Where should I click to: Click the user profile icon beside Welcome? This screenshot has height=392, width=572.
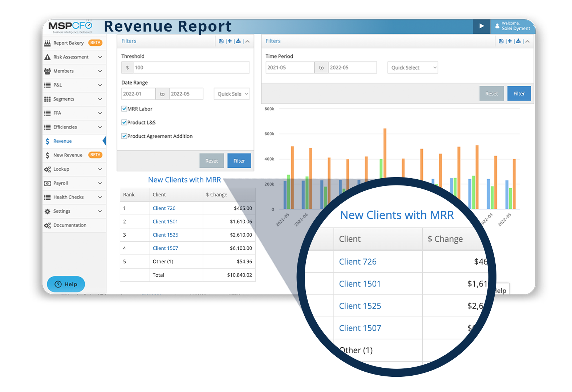(497, 26)
